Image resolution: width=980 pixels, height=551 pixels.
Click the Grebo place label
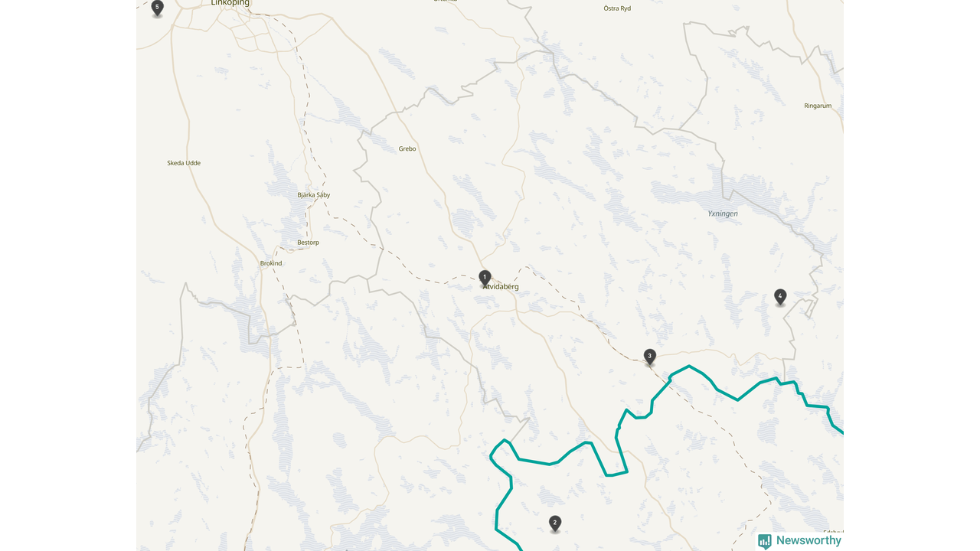tap(407, 148)
